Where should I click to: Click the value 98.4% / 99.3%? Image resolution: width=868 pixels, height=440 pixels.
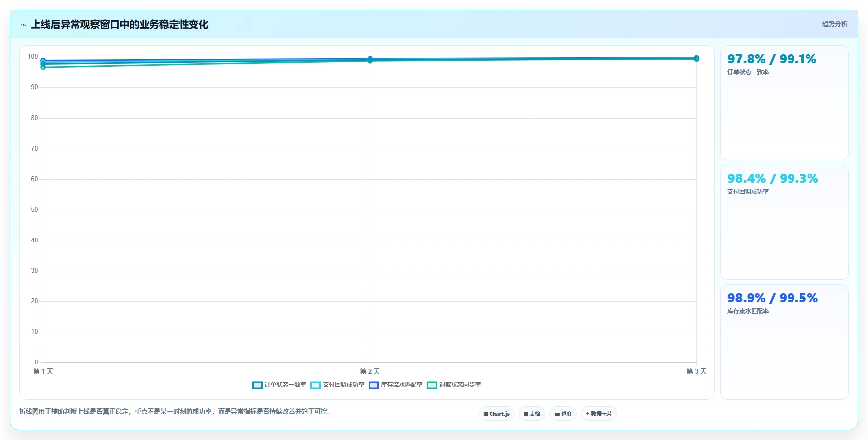[x=773, y=179]
